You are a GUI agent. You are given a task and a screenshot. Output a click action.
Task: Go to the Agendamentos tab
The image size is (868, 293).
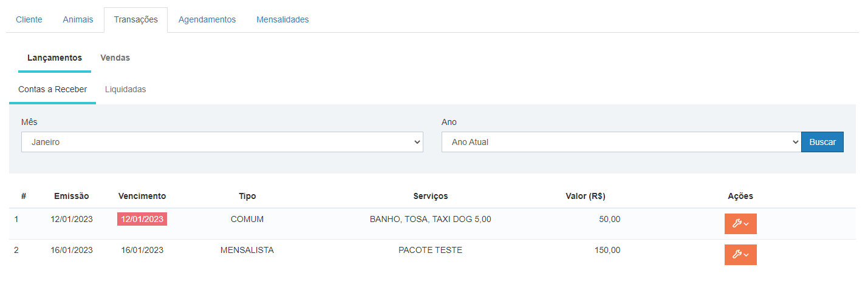click(207, 19)
